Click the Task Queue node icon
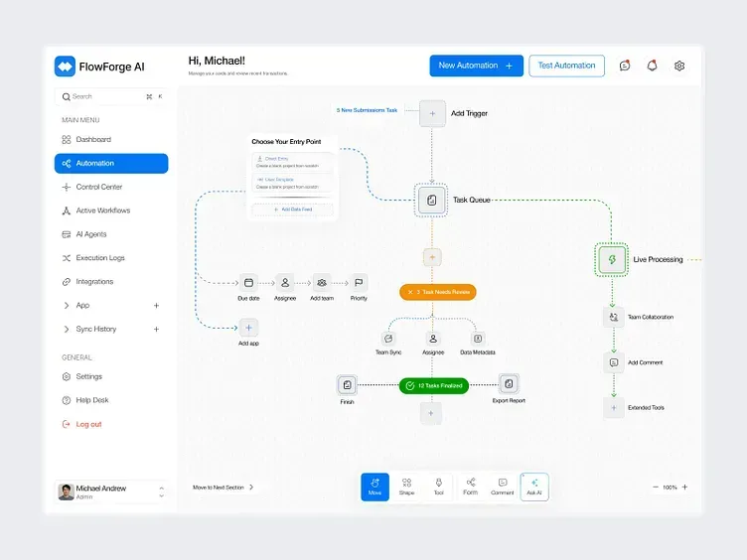Viewport: 747px width, 560px height. coord(432,200)
